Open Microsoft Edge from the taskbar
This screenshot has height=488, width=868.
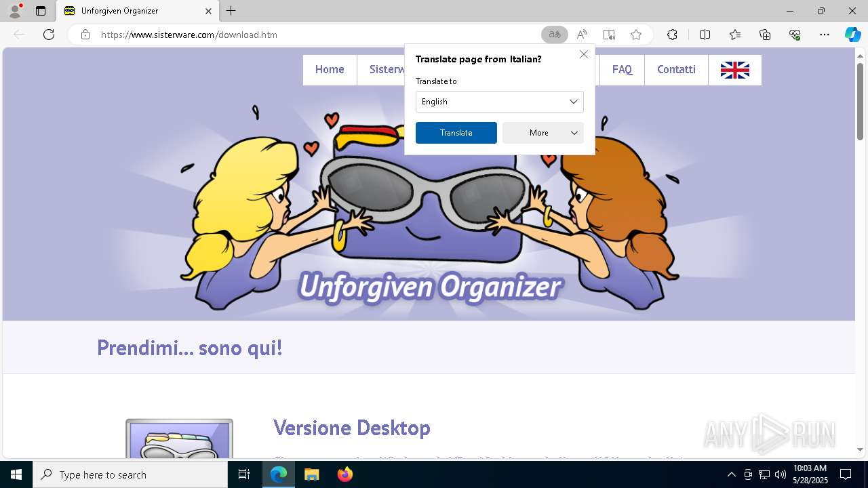[x=279, y=474]
